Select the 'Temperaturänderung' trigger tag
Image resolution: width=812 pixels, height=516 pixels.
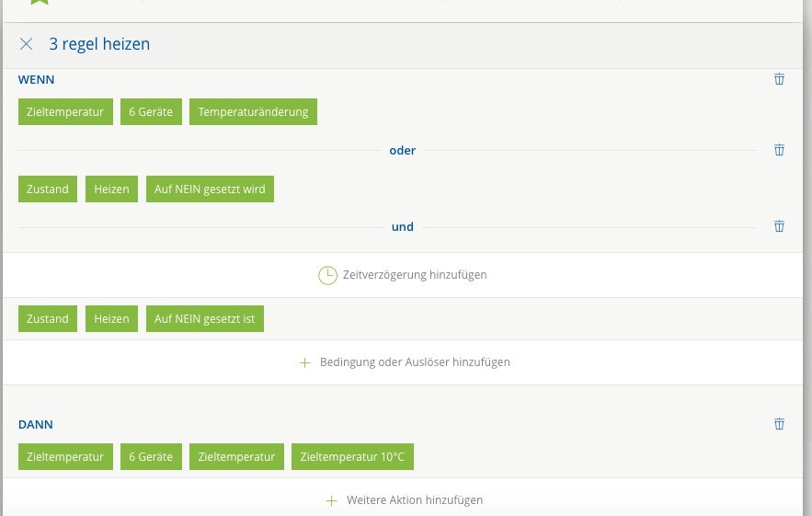pyautogui.click(x=253, y=112)
